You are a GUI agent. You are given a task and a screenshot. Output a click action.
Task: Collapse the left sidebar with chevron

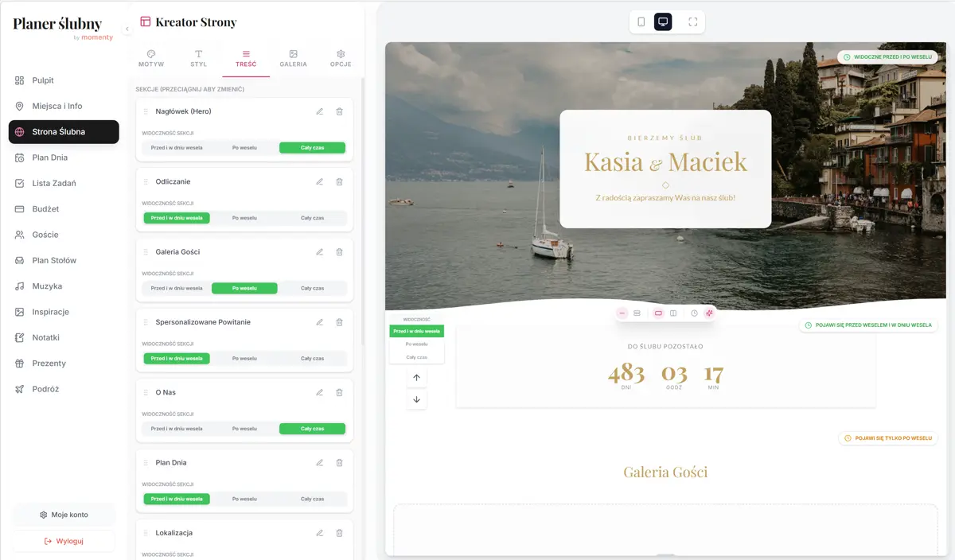pos(127,29)
